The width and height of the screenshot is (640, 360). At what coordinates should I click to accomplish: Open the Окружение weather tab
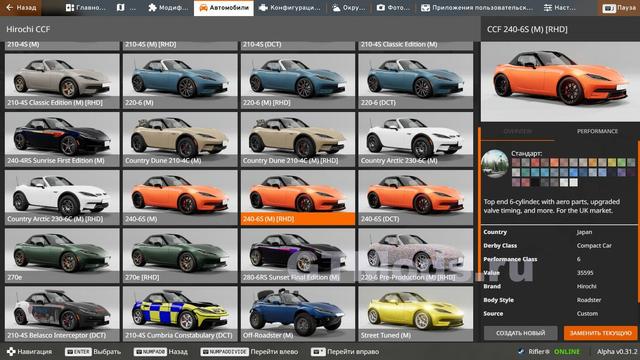348,8
